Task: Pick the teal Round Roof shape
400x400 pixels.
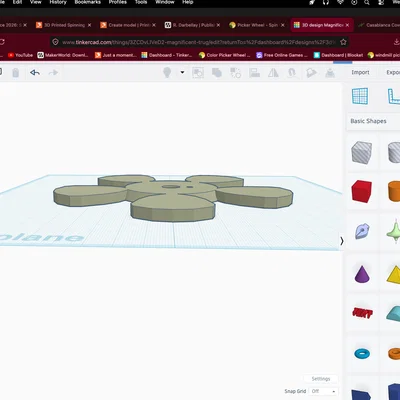Action: click(393, 314)
